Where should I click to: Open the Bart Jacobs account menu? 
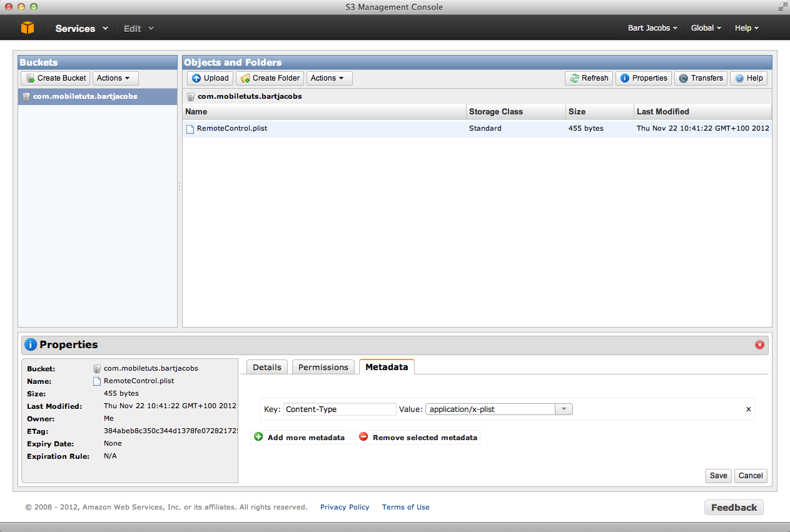click(652, 28)
